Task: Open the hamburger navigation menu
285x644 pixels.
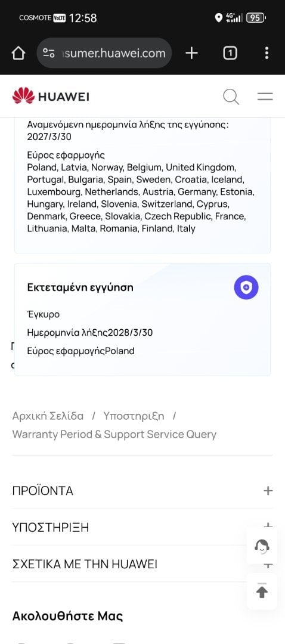Action: pyautogui.click(x=265, y=97)
